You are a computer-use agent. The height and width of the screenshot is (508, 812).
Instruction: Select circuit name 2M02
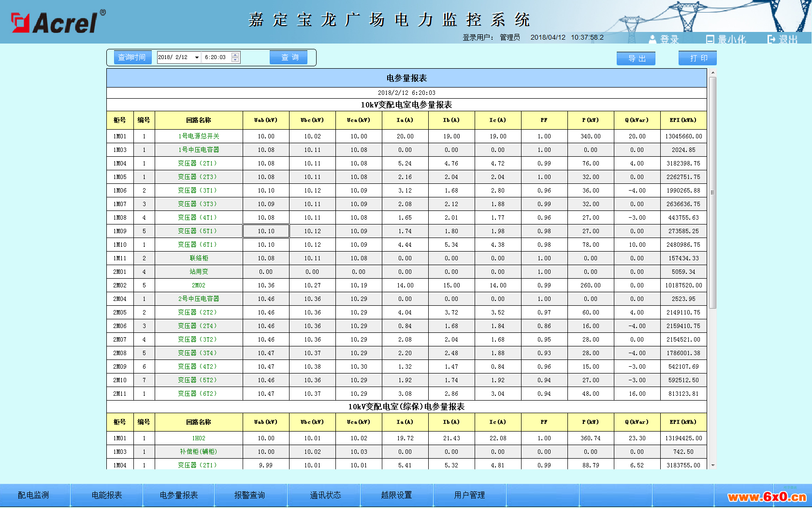point(199,285)
